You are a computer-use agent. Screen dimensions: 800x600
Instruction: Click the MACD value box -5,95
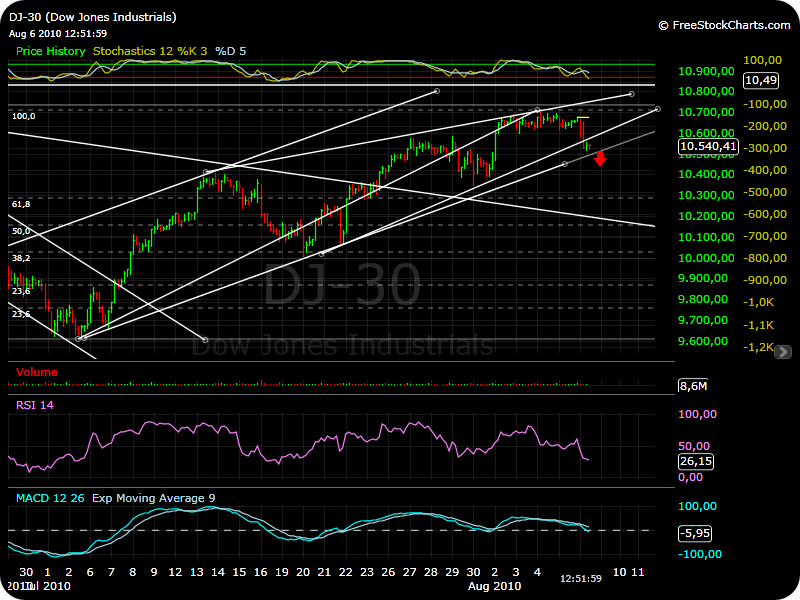[x=695, y=534]
